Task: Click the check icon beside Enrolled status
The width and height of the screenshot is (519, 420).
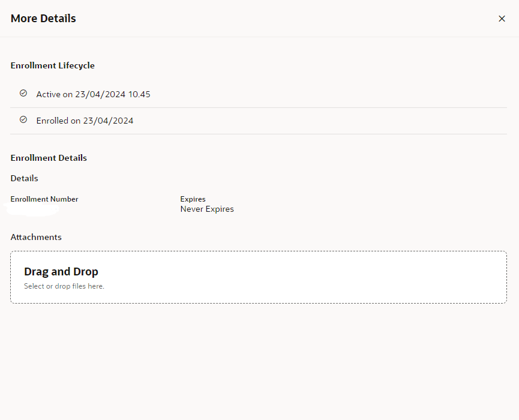Action: 23,119
